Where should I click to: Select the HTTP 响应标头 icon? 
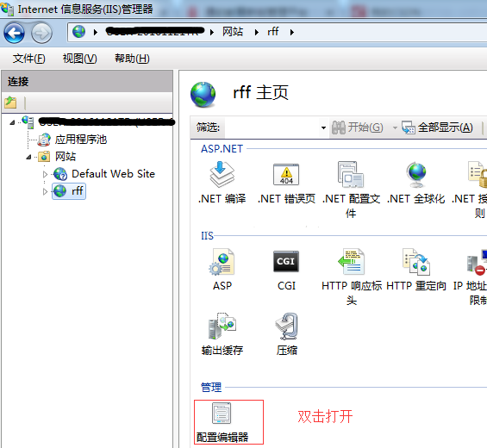tap(352, 262)
